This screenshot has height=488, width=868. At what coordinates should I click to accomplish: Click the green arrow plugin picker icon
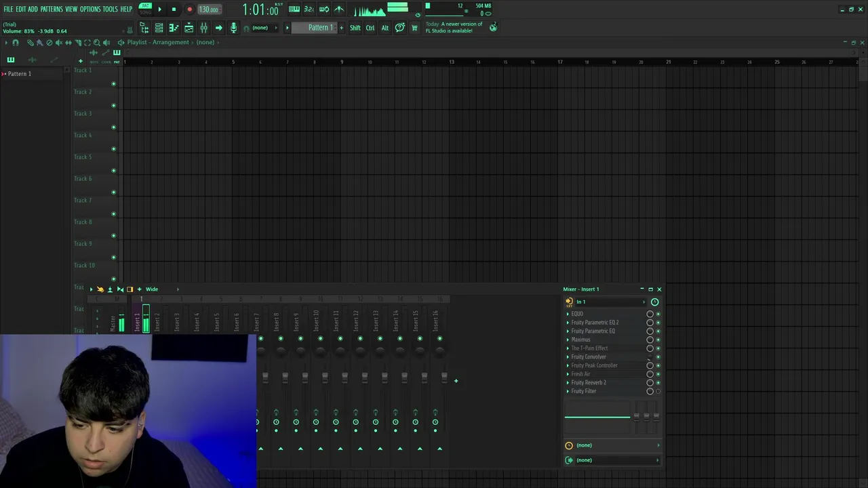[x=218, y=28]
